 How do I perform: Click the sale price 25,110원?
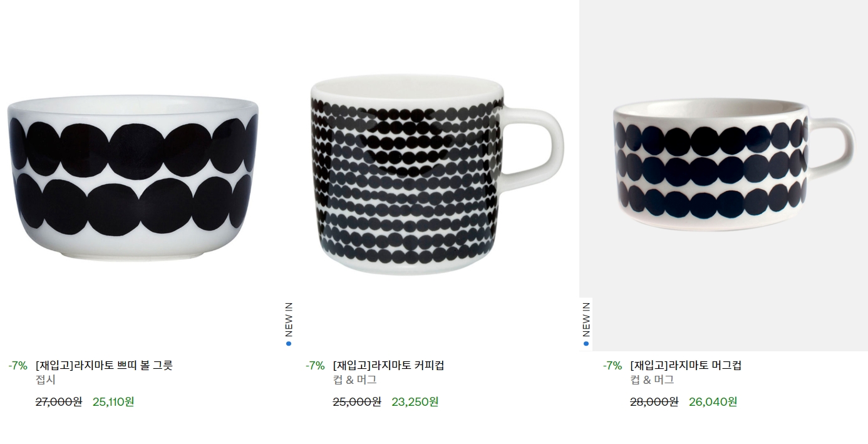[113, 402]
